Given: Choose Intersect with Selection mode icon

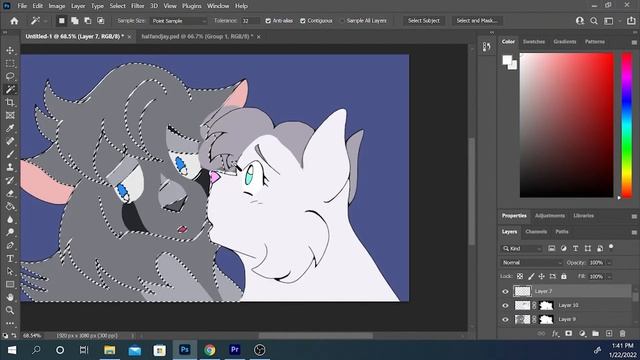Looking at the screenshot, I should click(x=101, y=20).
